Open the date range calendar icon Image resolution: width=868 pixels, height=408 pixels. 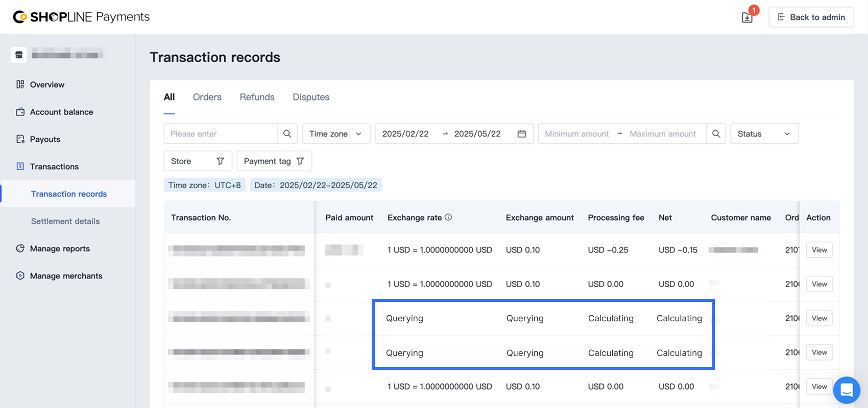pyautogui.click(x=521, y=134)
